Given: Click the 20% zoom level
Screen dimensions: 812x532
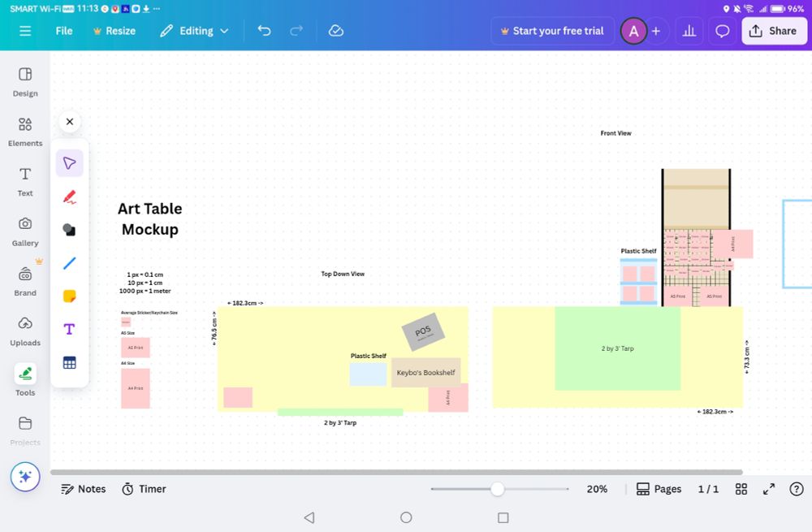Looking at the screenshot, I should click(597, 489).
